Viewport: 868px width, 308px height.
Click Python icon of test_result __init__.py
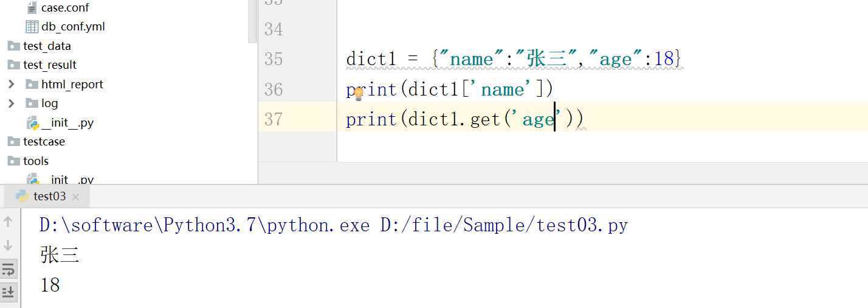click(x=33, y=123)
